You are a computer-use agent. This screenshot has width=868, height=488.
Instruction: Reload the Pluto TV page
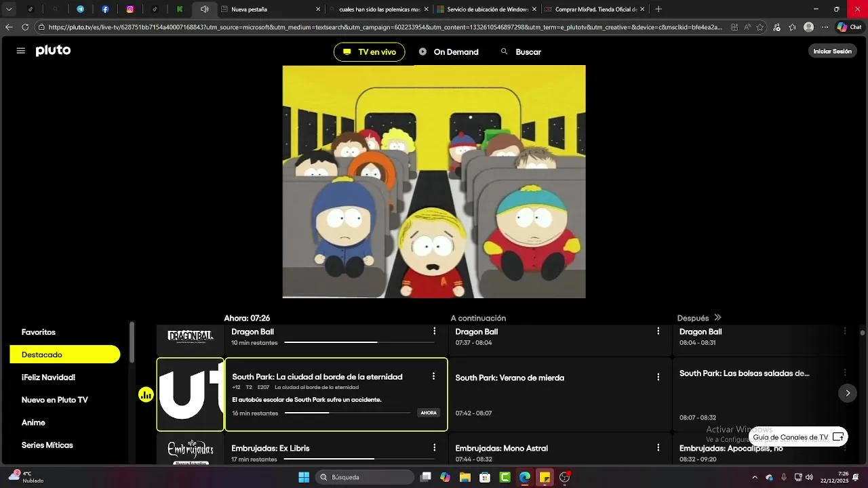pyautogui.click(x=25, y=27)
